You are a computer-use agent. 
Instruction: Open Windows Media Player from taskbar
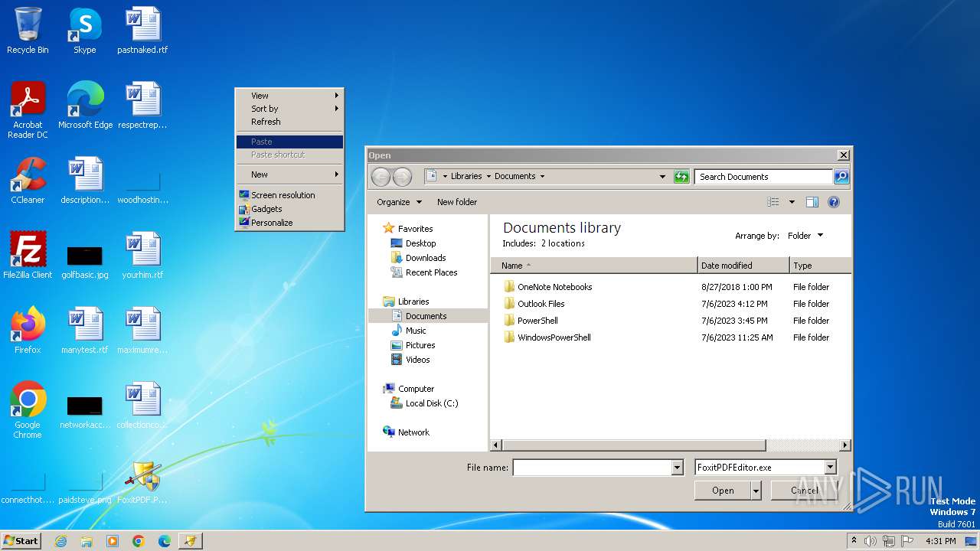pyautogui.click(x=113, y=541)
